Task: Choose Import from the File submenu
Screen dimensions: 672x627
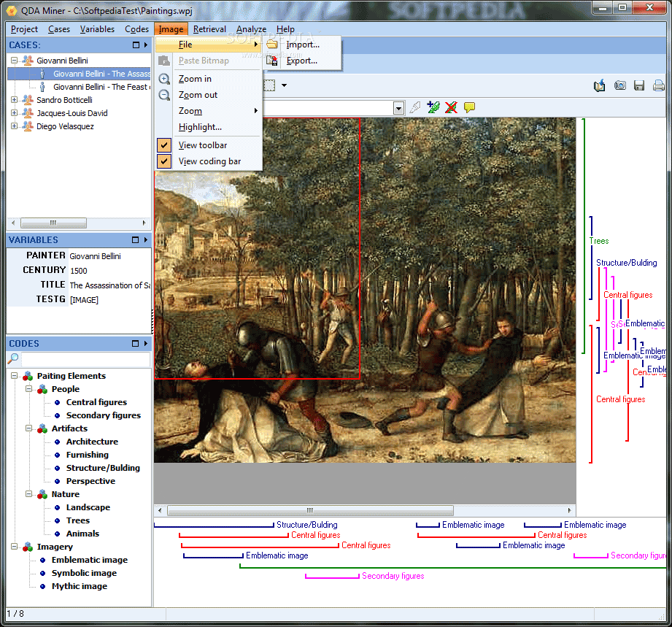Action: pyautogui.click(x=302, y=45)
